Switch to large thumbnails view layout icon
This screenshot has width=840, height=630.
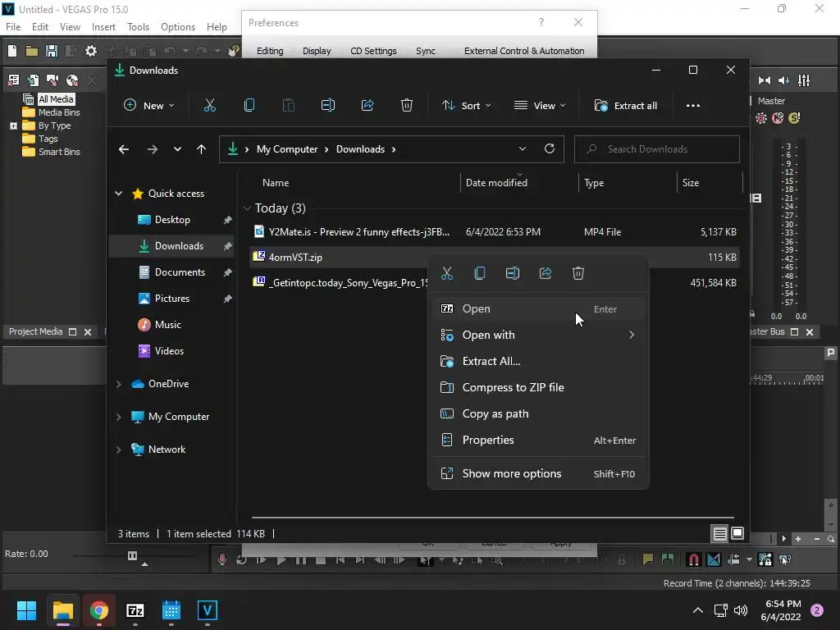[737, 533]
